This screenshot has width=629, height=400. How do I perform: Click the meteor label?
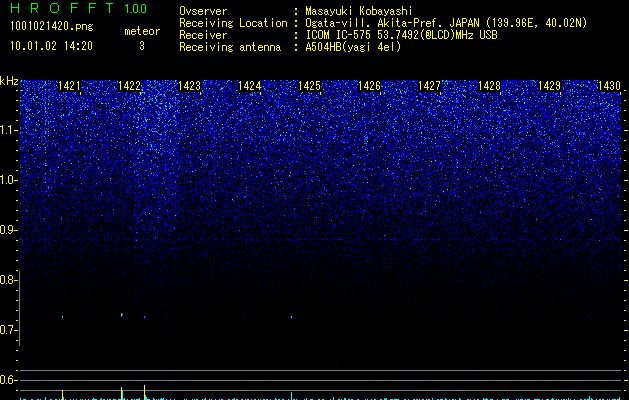[x=142, y=31]
